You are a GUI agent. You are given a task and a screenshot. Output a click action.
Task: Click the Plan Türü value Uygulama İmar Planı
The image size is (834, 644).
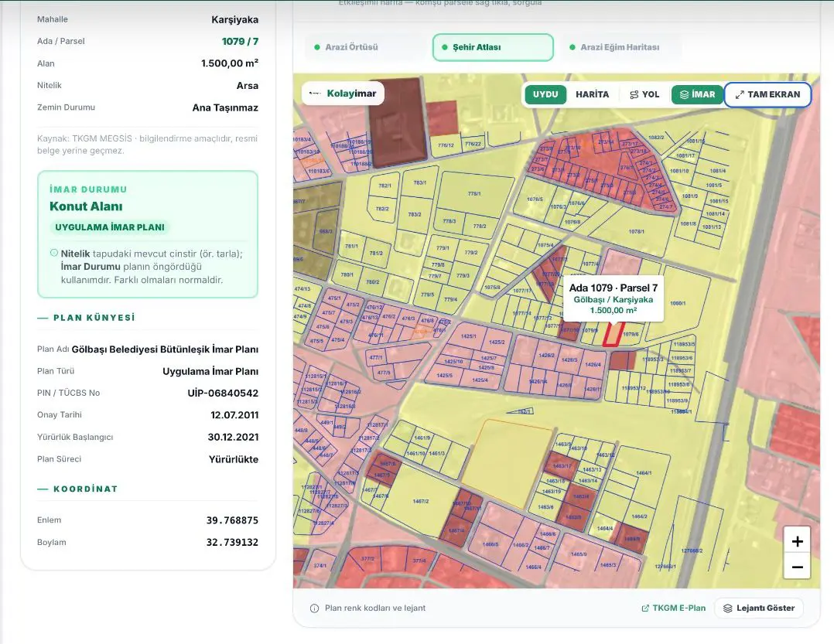tap(210, 371)
